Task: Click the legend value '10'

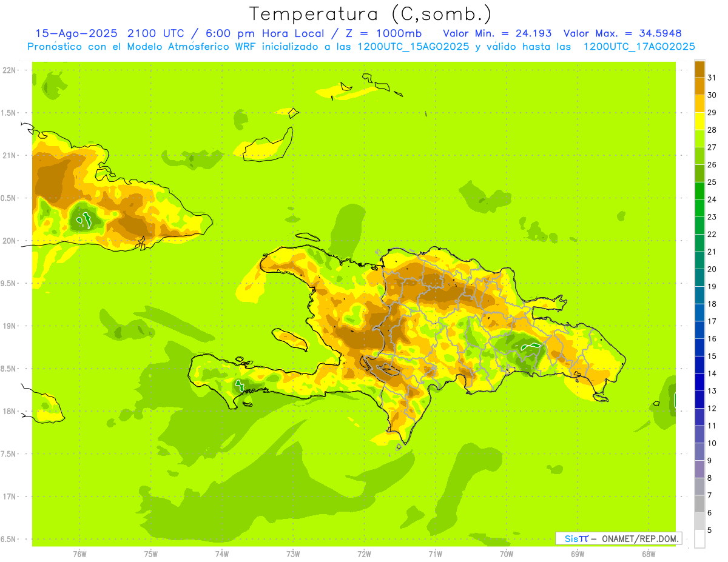Action: (x=712, y=443)
